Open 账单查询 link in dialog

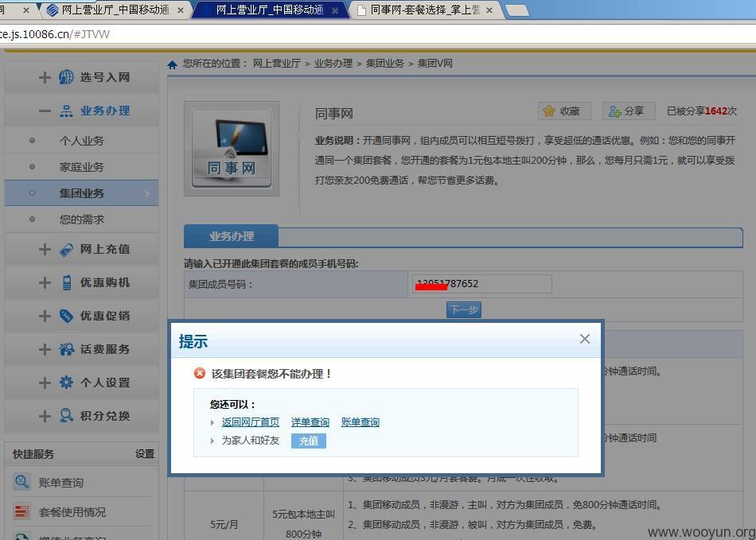[360, 422]
